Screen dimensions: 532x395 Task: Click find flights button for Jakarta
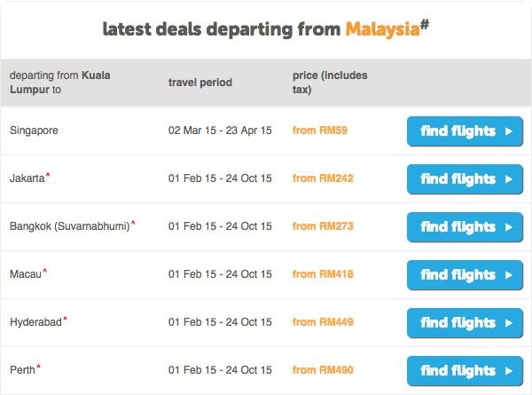465,179
